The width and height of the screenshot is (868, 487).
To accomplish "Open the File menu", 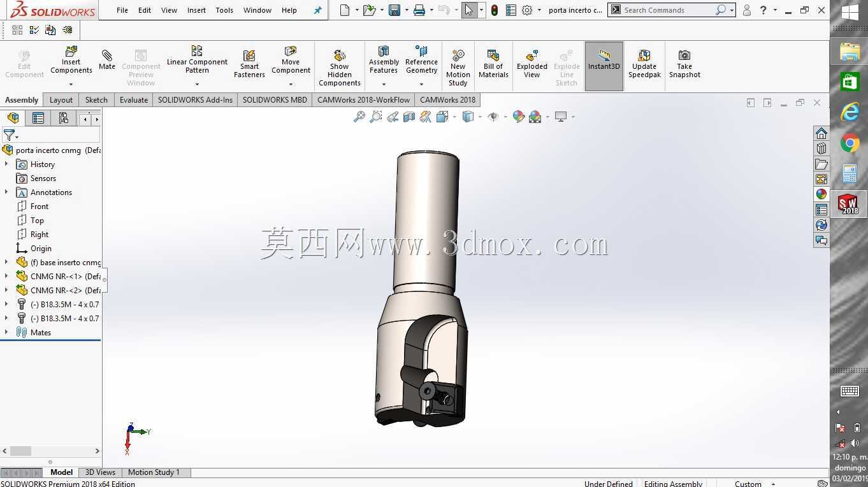I will pos(122,10).
